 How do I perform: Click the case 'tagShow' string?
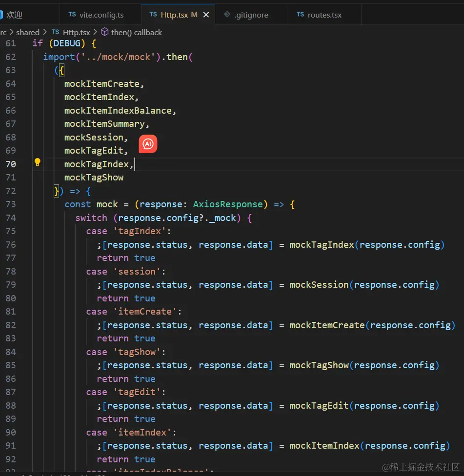pos(137,352)
